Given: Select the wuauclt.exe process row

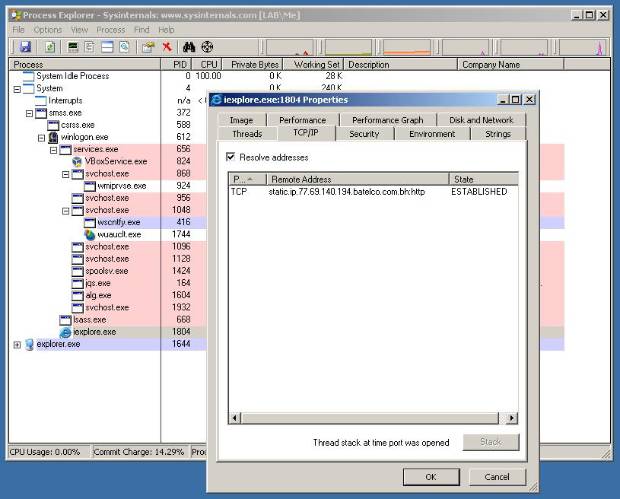Looking at the screenshot, I should 119,234.
